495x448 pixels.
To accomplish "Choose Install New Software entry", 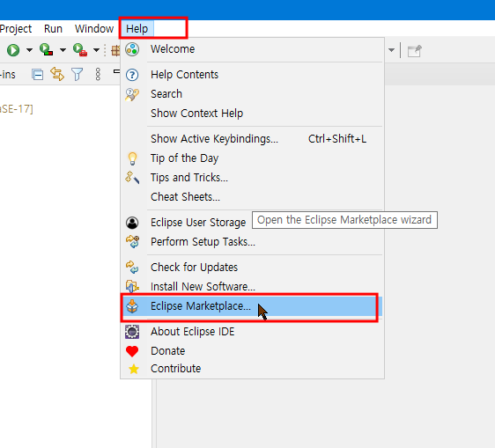I will coord(252,286).
